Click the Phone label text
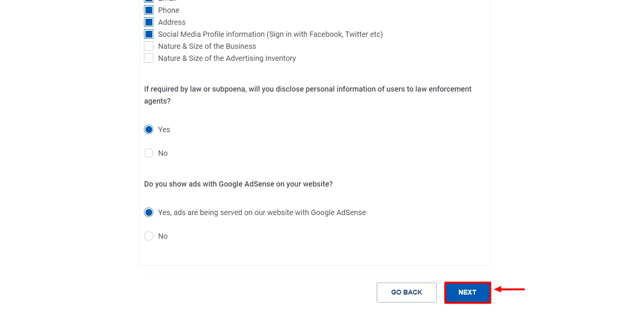 pyautogui.click(x=169, y=10)
